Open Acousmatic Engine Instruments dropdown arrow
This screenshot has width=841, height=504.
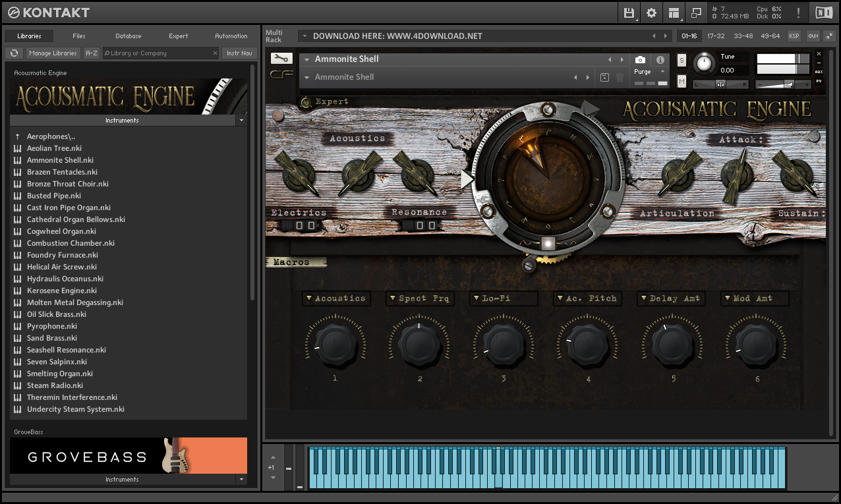click(x=241, y=121)
